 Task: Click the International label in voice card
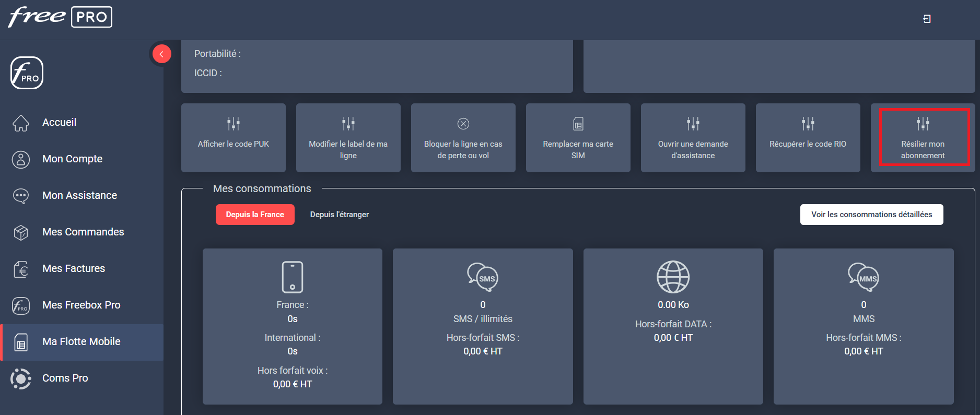point(293,338)
